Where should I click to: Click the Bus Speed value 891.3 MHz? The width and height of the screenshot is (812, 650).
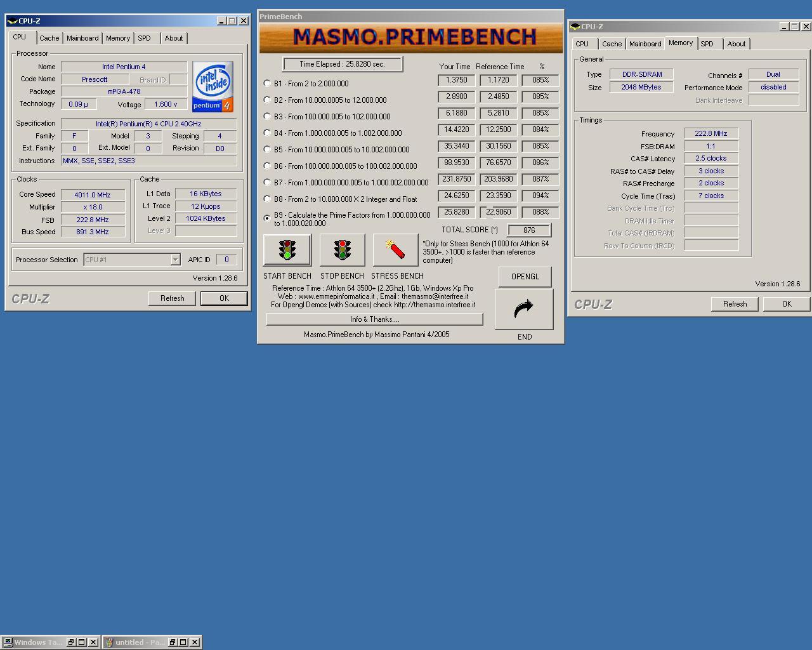pyautogui.click(x=93, y=232)
